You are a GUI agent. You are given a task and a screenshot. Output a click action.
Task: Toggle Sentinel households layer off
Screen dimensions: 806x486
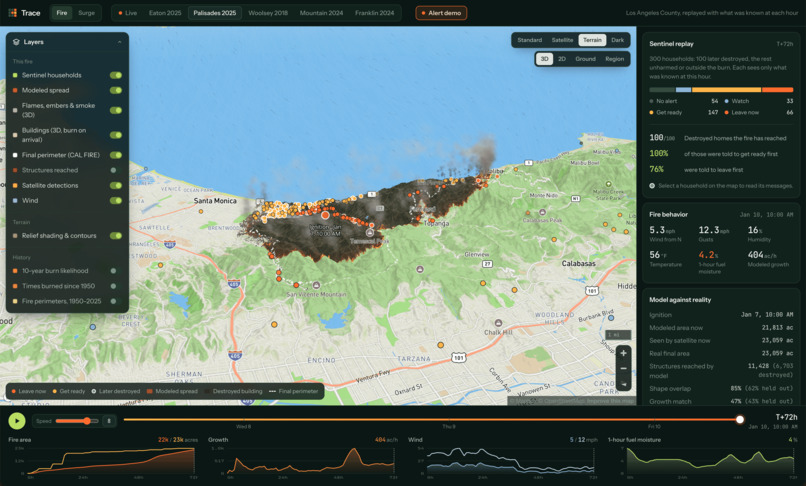[116, 75]
